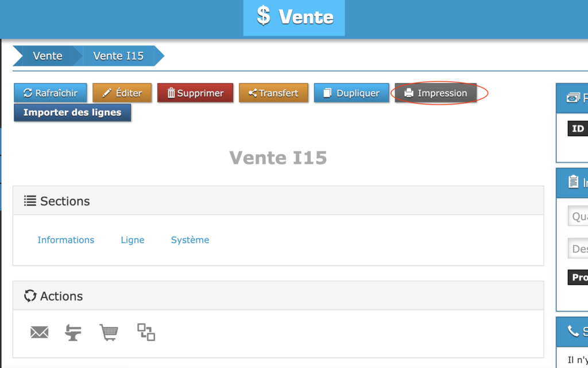Image resolution: width=588 pixels, height=368 pixels.
Task: Click the eye card icon in right panel header
Action: 573,98
